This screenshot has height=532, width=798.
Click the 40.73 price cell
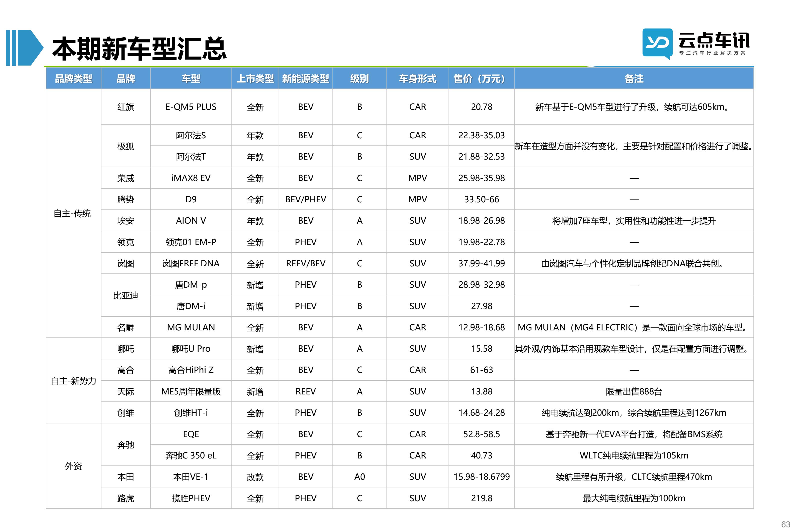click(482, 455)
